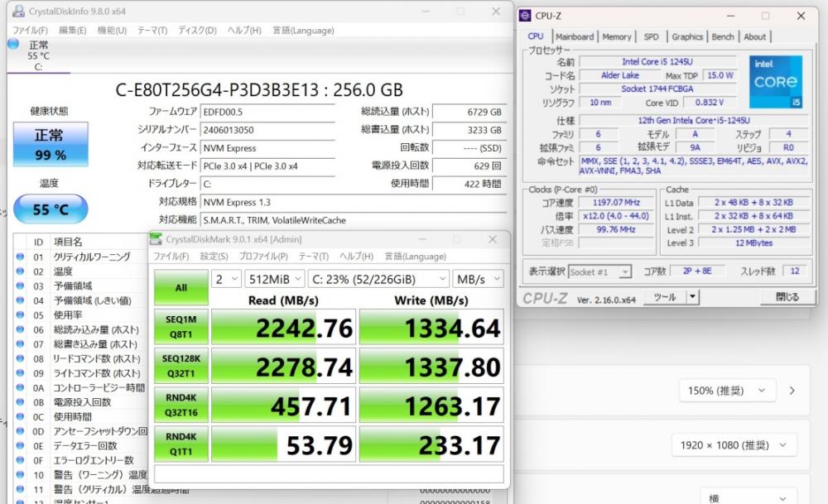Run RND4K Q32T16 benchmark test

pyautogui.click(x=181, y=405)
